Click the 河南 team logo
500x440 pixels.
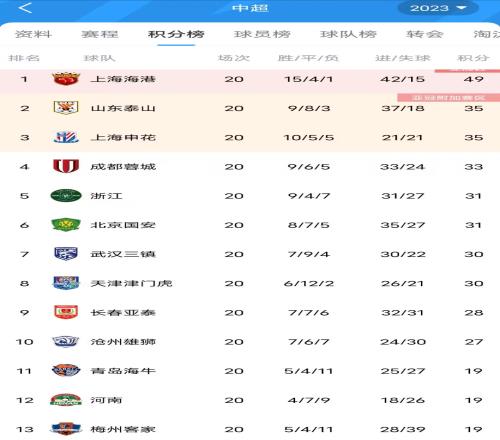[66, 400]
